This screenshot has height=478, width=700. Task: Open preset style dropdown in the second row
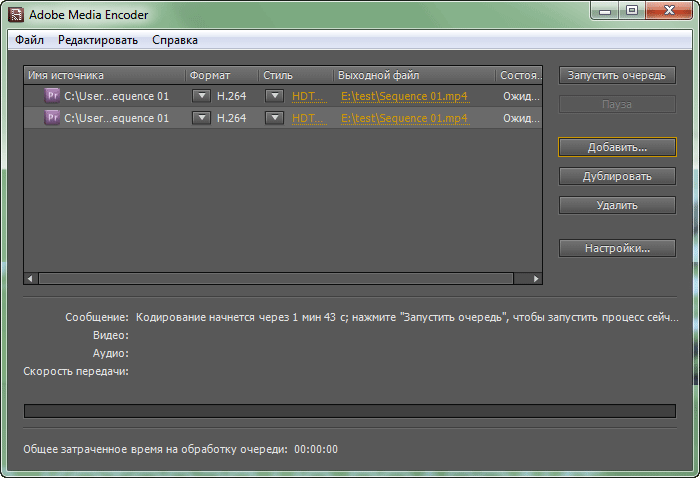[275, 118]
